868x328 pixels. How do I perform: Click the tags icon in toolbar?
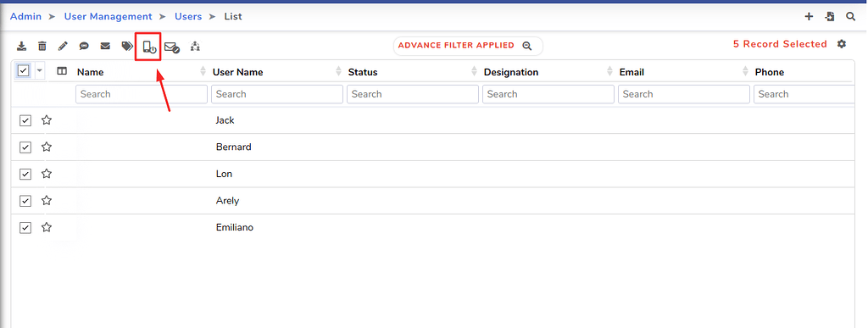tap(127, 47)
